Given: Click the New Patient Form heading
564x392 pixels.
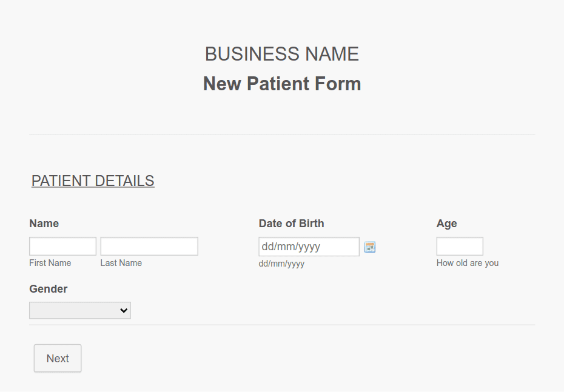Looking at the screenshot, I should click(x=281, y=84).
